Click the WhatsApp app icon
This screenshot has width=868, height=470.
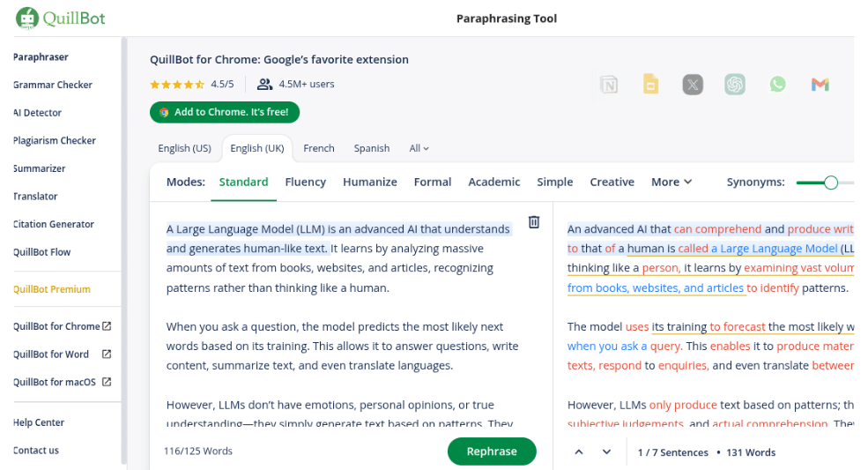point(777,85)
